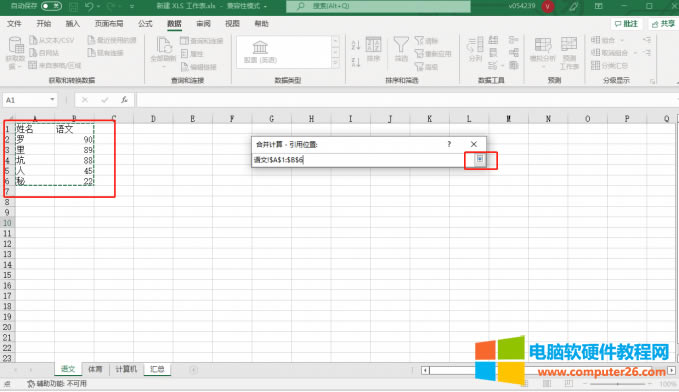Click Queries & Connections (查询和连接) icon
Screen dimensions: 679x392
(184, 41)
